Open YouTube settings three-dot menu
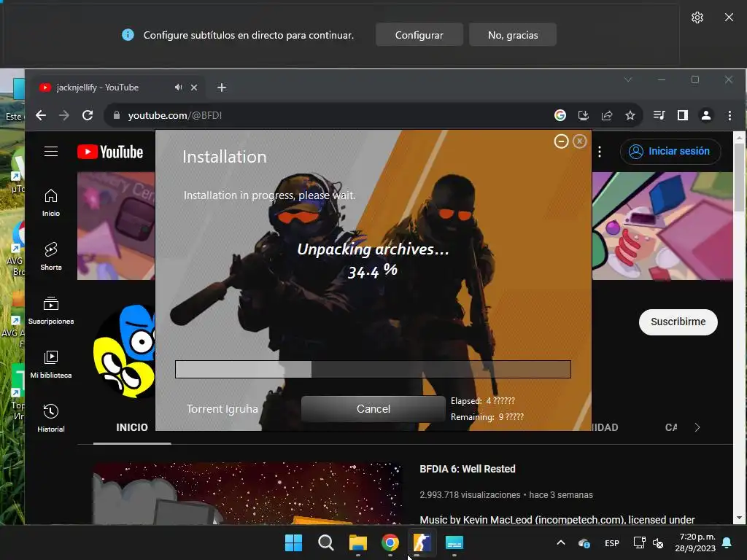Image resolution: width=747 pixels, height=560 pixels. point(600,152)
